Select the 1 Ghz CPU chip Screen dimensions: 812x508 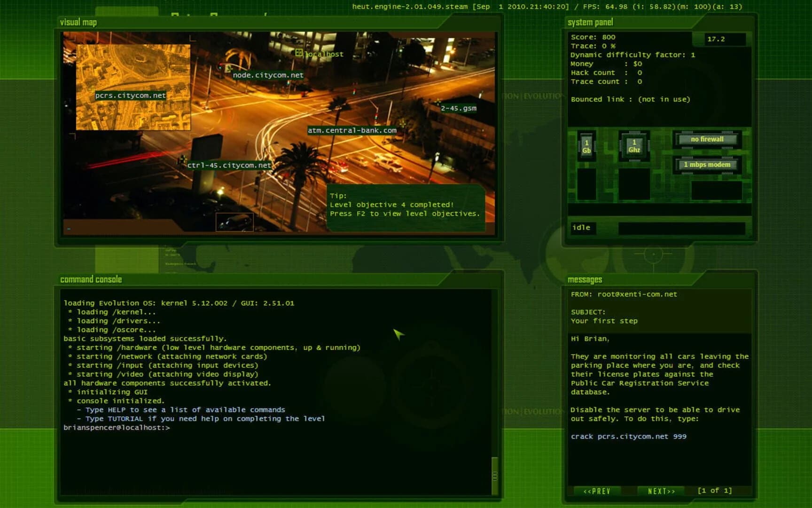pyautogui.click(x=634, y=145)
